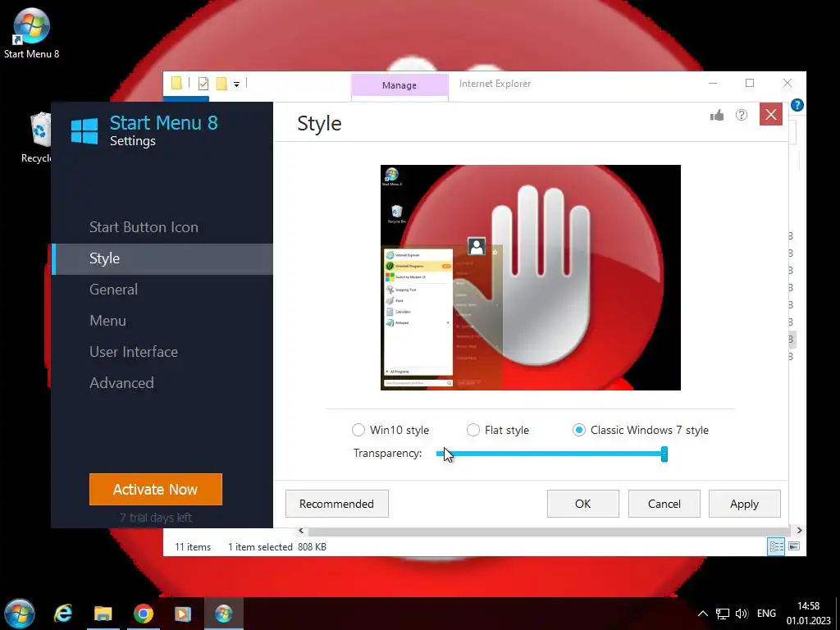Open the General settings section
Viewport: 840px width, 630px height.
tap(113, 290)
